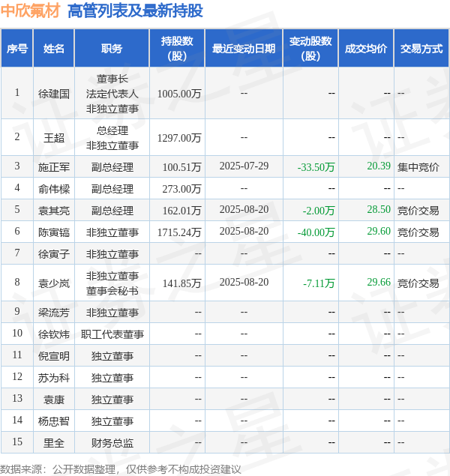The image size is (450, 476).
Task: Click holdings value 1297.00万
Action: [x=179, y=138]
